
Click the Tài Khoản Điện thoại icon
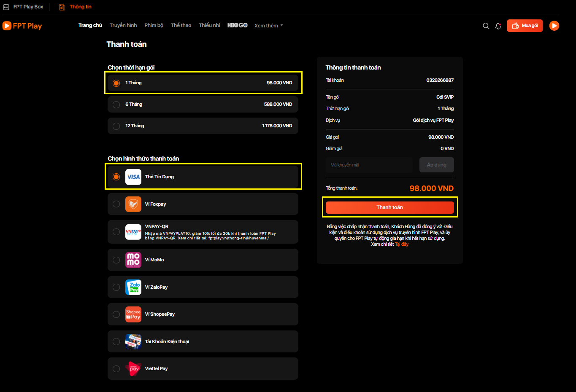tap(133, 341)
